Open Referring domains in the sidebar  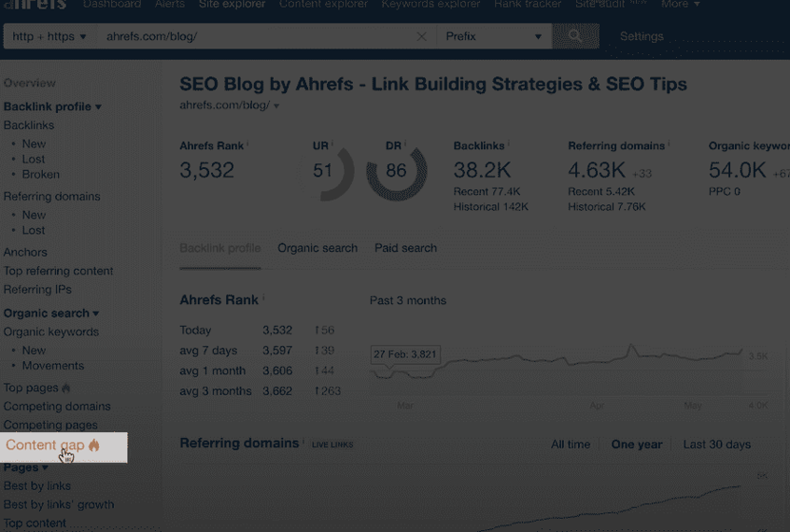[x=52, y=197]
